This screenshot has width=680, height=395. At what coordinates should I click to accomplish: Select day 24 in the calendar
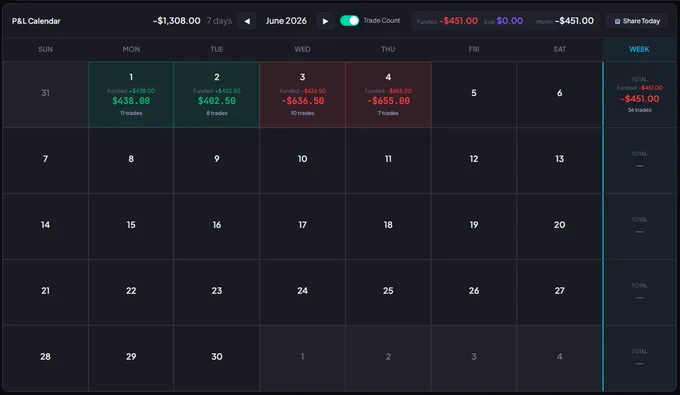[302, 291]
